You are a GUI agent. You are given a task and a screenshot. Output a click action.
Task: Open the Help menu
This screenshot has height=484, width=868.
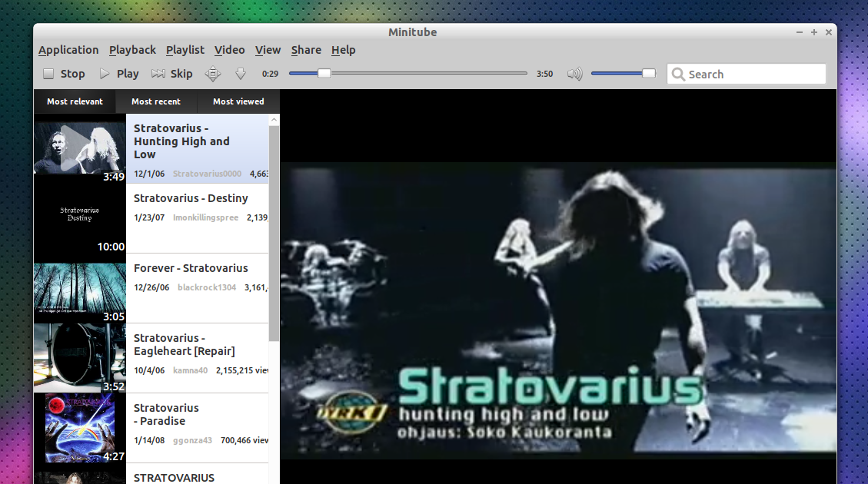pyautogui.click(x=343, y=50)
